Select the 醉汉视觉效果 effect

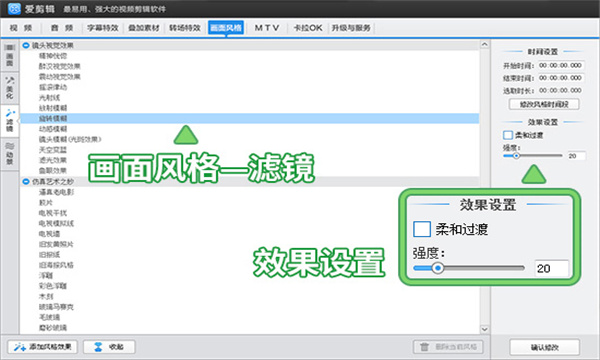(x=60, y=66)
